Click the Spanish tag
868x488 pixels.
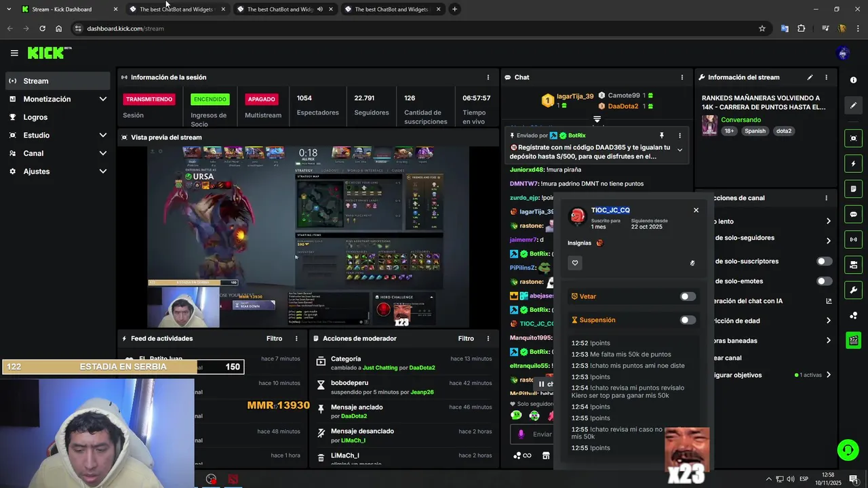755,131
